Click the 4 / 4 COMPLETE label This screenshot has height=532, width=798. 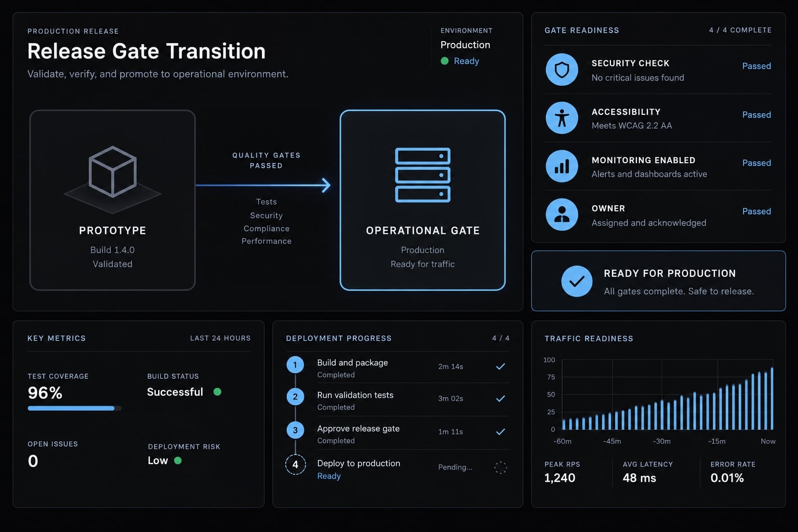(740, 30)
